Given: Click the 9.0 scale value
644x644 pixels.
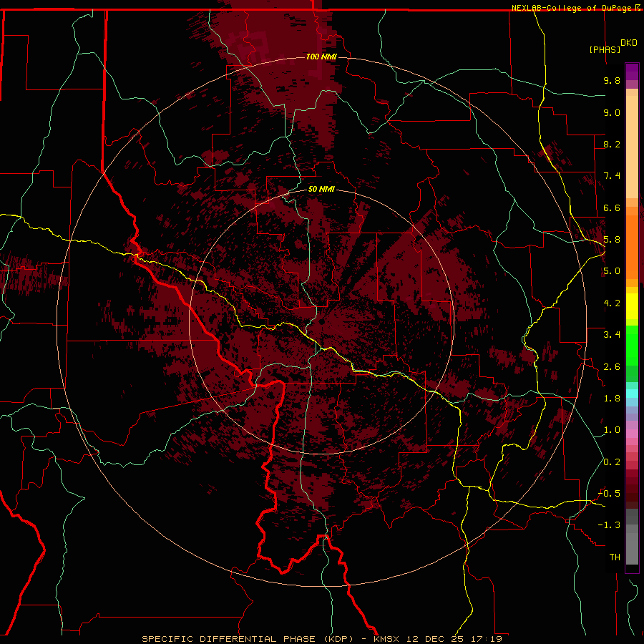Looking at the screenshot, I should pyautogui.click(x=612, y=112).
